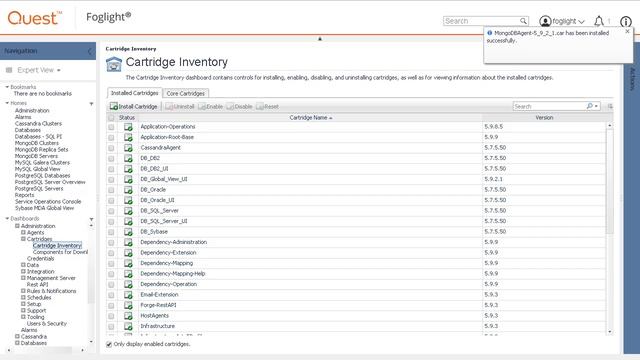The image size is (640, 360).
Task: Switch to the Core Cartridges tab
Action: click(x=186, y=93)
